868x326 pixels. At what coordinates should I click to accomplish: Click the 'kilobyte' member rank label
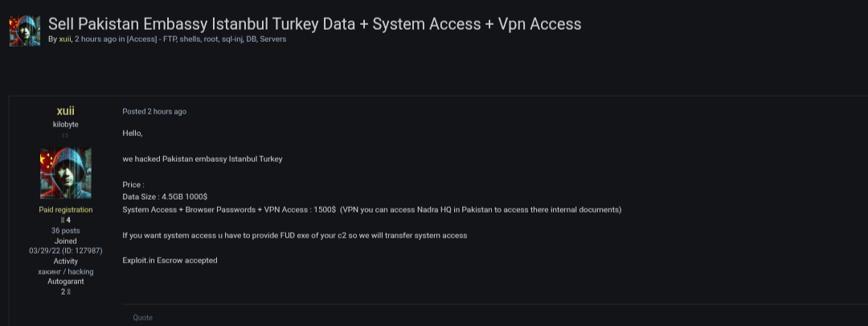[66, 124]
